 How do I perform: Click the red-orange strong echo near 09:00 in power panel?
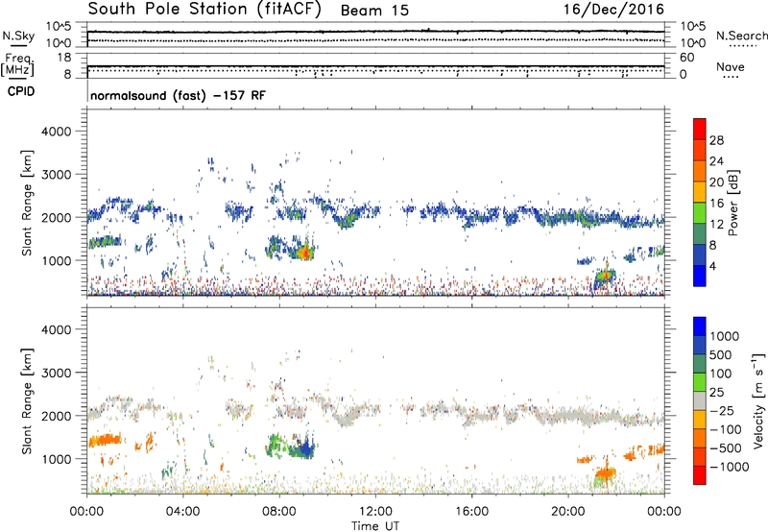pyautogui.click(x=304, y=253)
